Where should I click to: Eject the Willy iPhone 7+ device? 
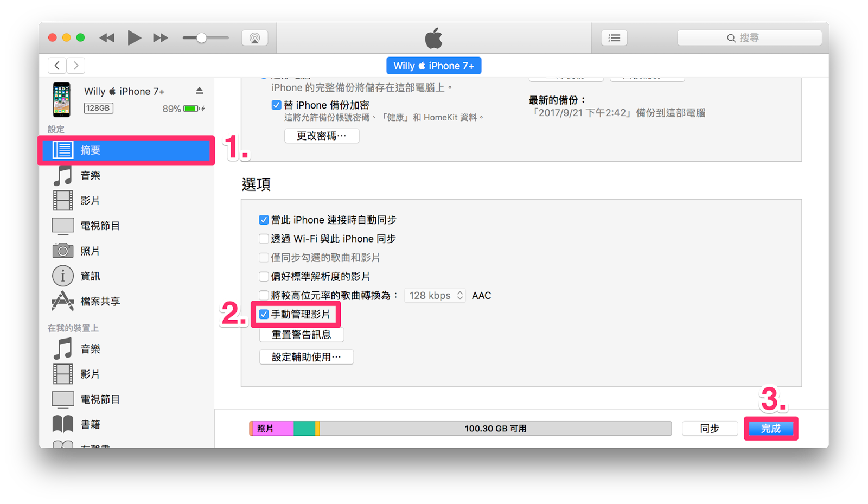coord(199,91)
